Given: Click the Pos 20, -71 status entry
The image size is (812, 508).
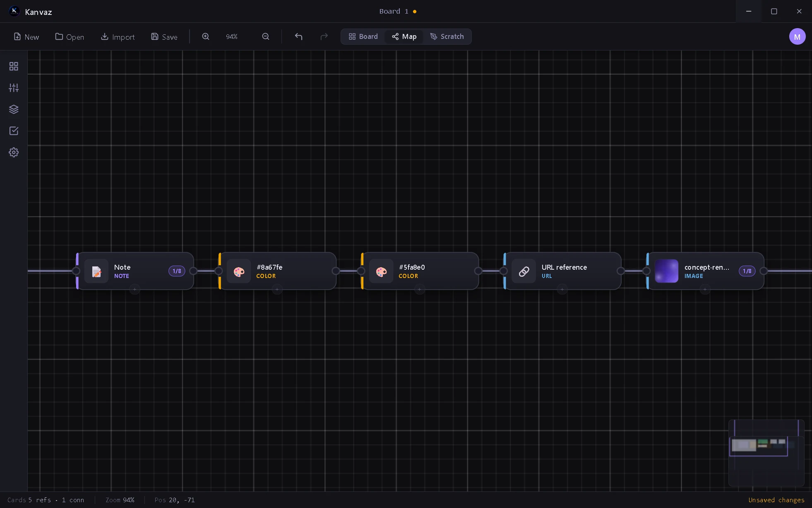Looking at the screenshot, I should point(175,500).
